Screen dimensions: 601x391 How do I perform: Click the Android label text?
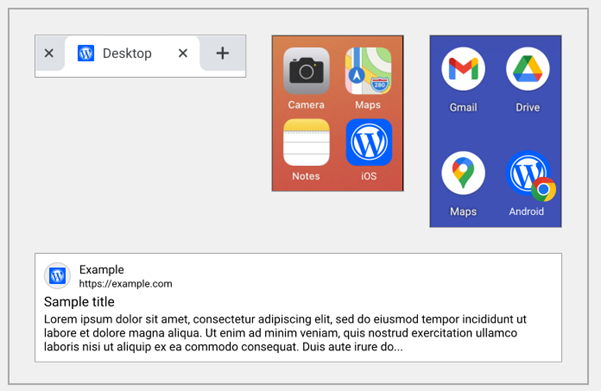pyautogui.click(x=527, y=212)
